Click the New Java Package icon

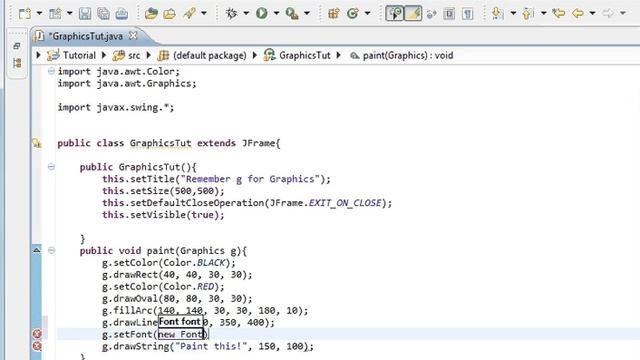click(333, 13)
